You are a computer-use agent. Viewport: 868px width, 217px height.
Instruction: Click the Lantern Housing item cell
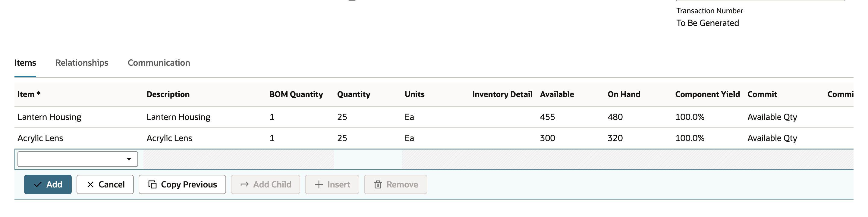(49, 117)
